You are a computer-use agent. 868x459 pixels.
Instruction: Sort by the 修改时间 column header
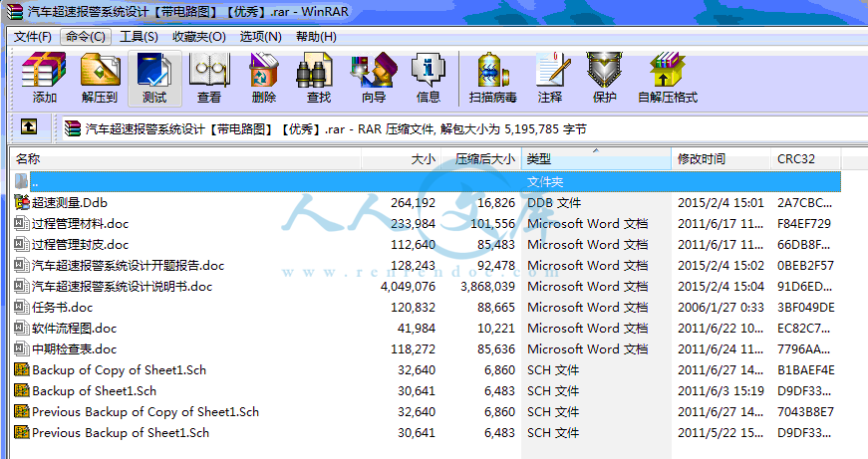point(721,159)
